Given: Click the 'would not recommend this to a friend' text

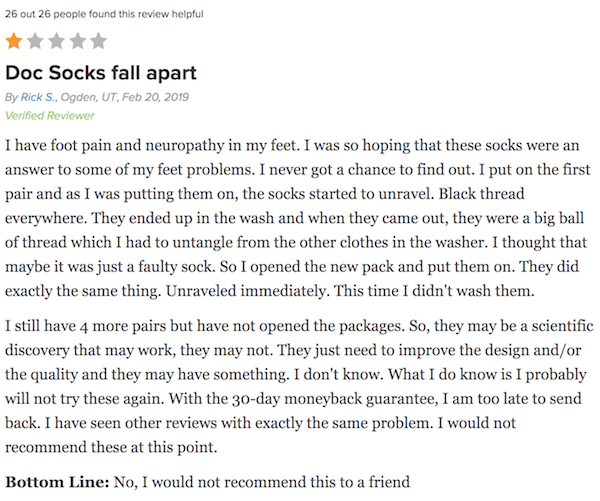Looking at the screenshot, I should [x=282, y=481].
